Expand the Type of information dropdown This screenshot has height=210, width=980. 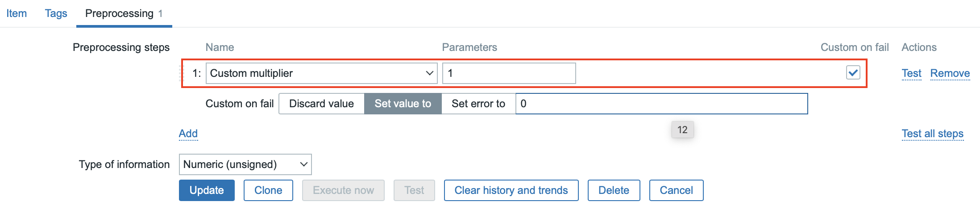click(245, 164)
